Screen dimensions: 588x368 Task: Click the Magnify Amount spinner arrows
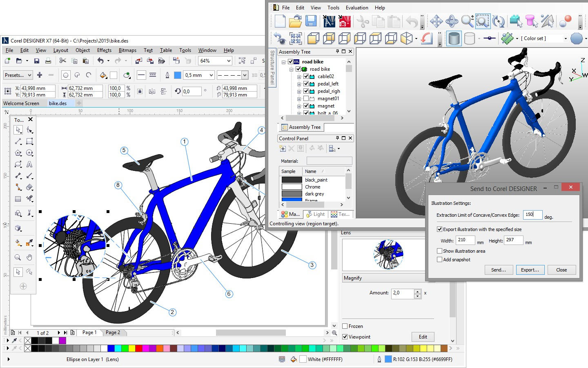click(417, 294)
